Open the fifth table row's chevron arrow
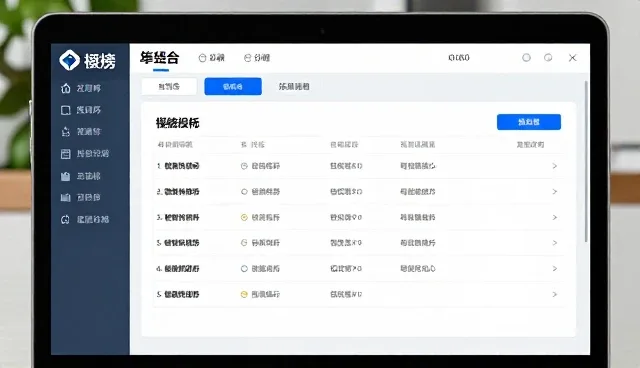640x368 pixels. click(555, 268)
